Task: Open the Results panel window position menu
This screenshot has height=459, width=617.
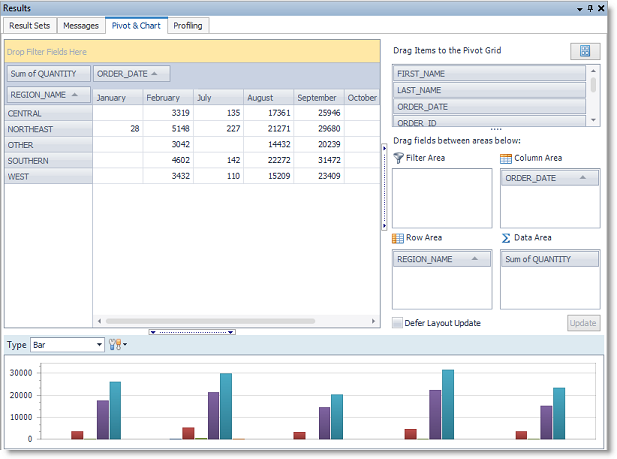Action: pos(578,8)
